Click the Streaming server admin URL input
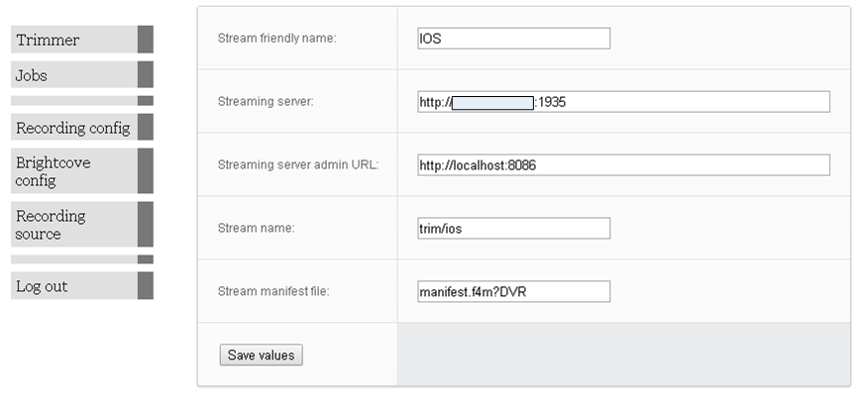The width and height of the screenshot is (868, 406). point(623,165)
